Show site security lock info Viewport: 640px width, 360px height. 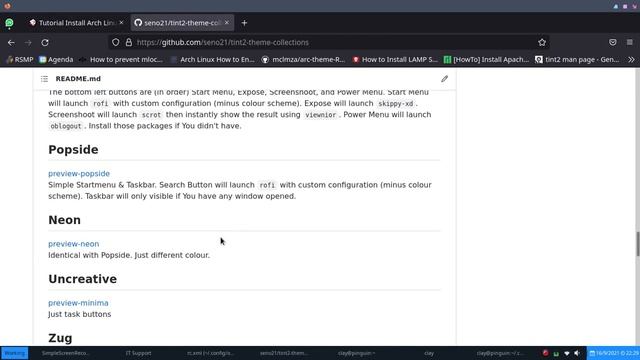click(x=129, y=42)
